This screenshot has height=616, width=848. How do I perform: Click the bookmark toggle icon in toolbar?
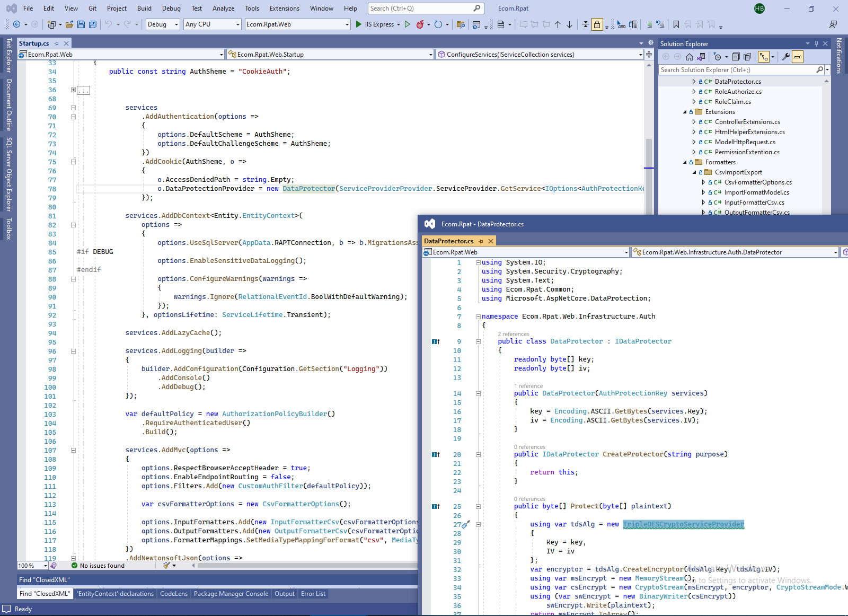[x=676, y=24]
